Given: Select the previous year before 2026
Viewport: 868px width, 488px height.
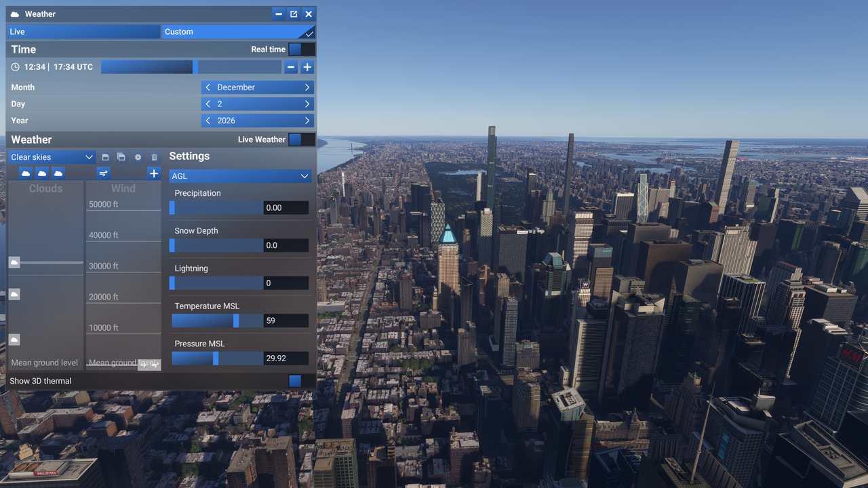Looking at the screenshot, I should pos(208,121).
